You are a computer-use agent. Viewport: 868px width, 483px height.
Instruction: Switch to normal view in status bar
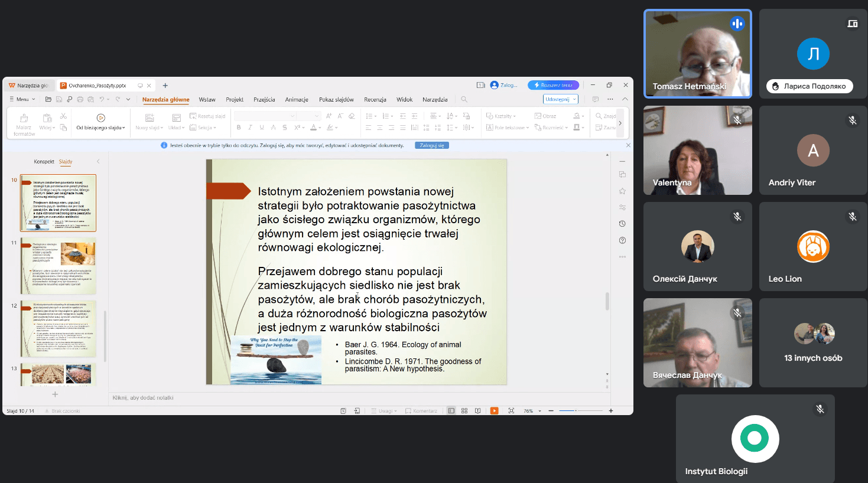click(x=451, y=411)
